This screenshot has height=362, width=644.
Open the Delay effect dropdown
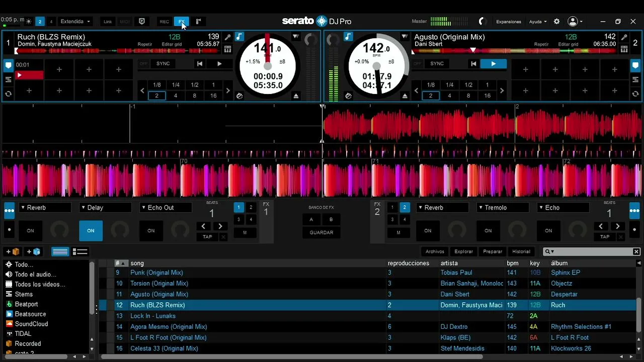click(x=105, y=208)
